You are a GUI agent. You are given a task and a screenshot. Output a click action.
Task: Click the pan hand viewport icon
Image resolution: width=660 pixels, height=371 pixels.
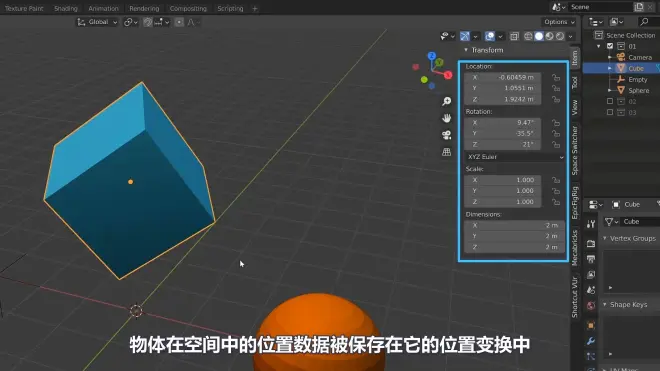(447, 118)
